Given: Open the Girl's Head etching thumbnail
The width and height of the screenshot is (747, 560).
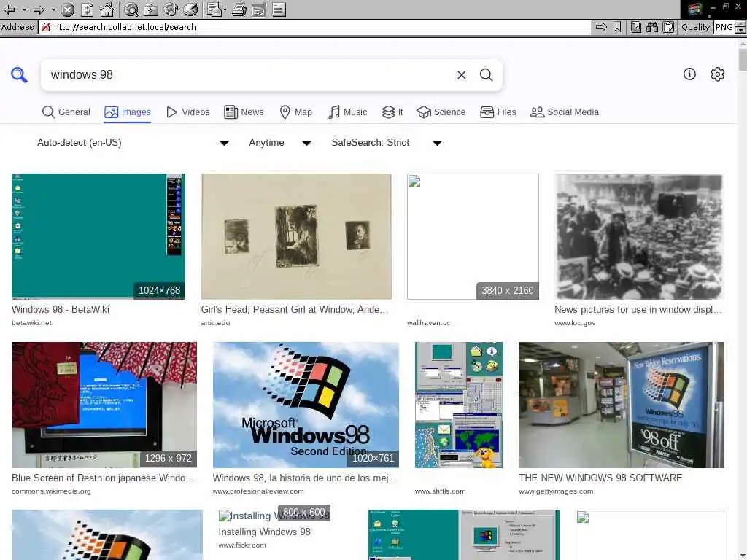Looking at the screenshot, I should pos(296,237).
